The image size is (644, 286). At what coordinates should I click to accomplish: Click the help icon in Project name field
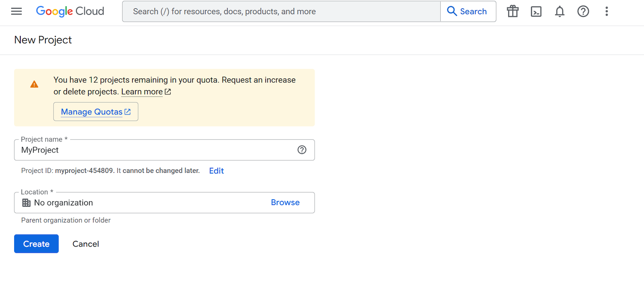point(302,150)
